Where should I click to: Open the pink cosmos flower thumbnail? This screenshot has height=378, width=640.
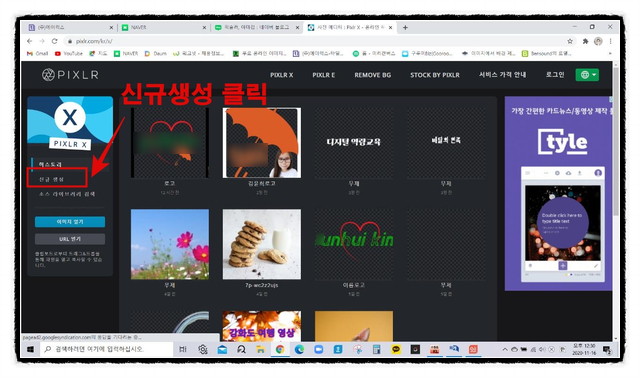tap(170, 244)
